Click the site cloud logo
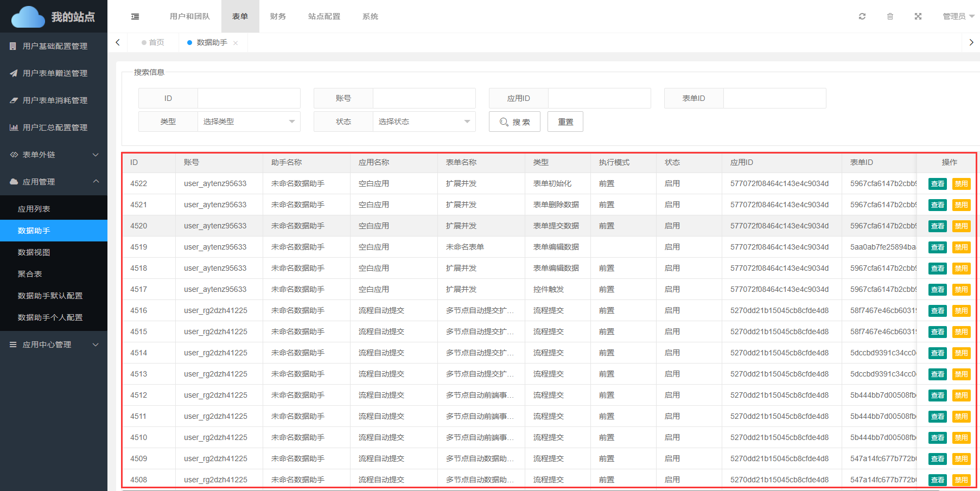This screenshot has height=491, width=980. 28,17
